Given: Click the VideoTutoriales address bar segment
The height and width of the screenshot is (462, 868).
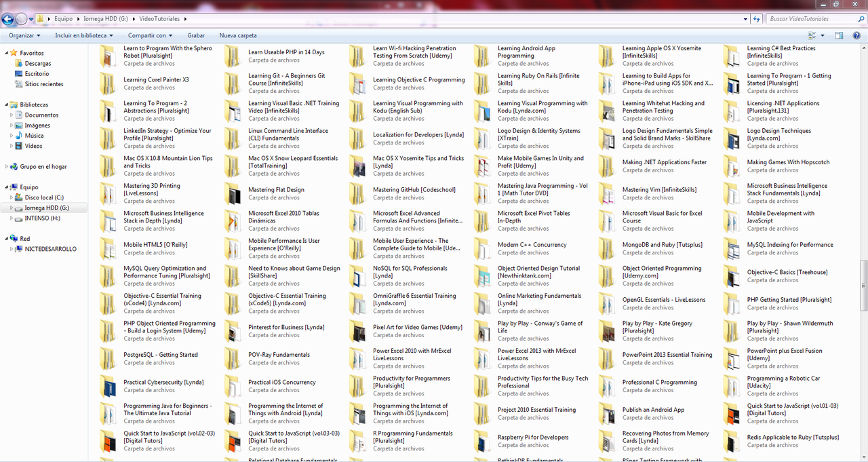Looking at the screenshot, I should click(159, 19).
